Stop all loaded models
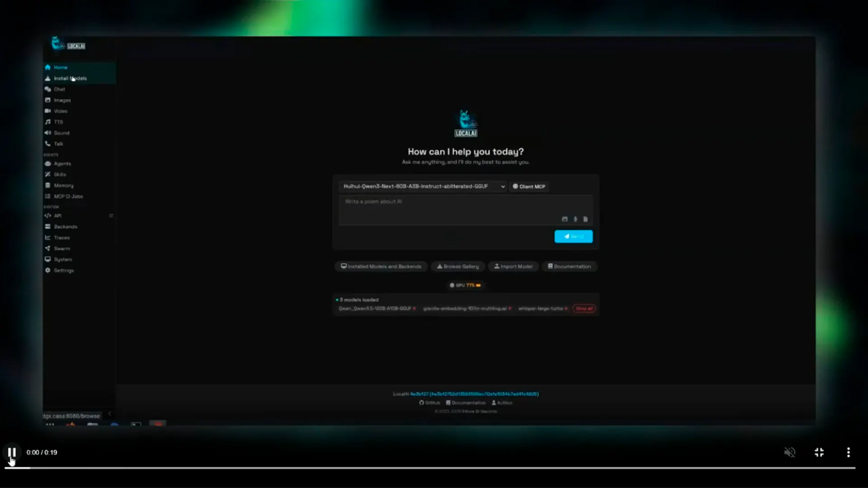The image size is (868, 488). point(584,309)
